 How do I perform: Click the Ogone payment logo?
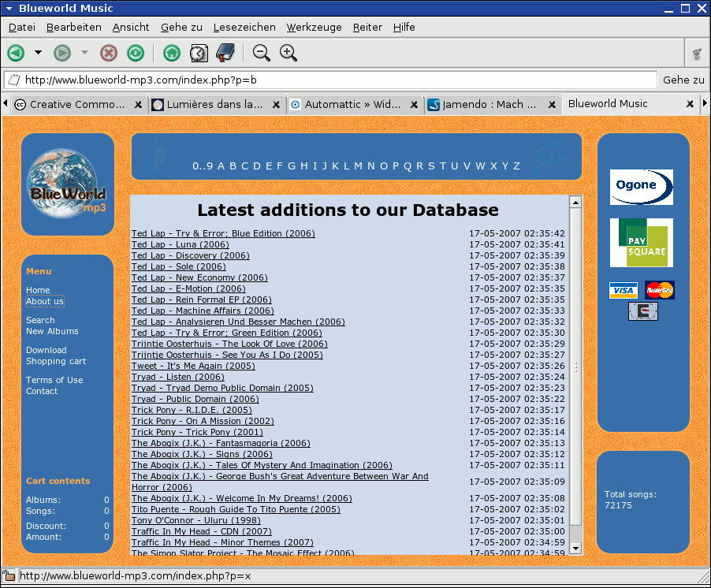point(641,188)
